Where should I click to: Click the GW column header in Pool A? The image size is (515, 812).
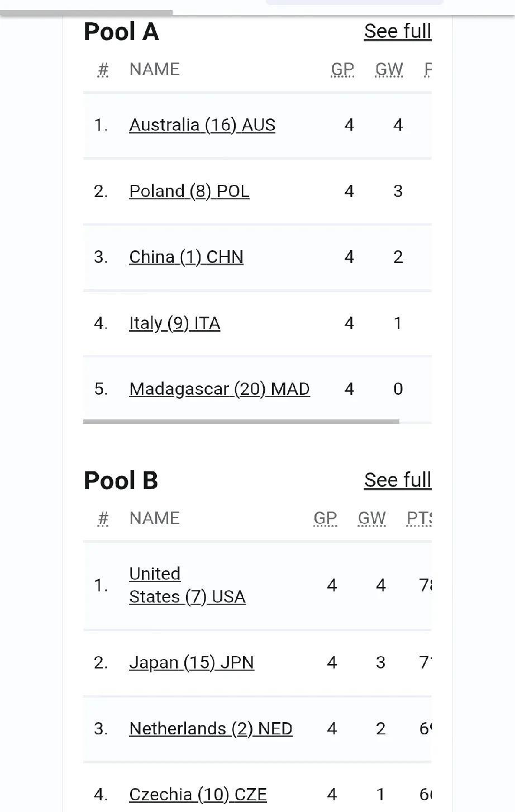click(389, 69)
